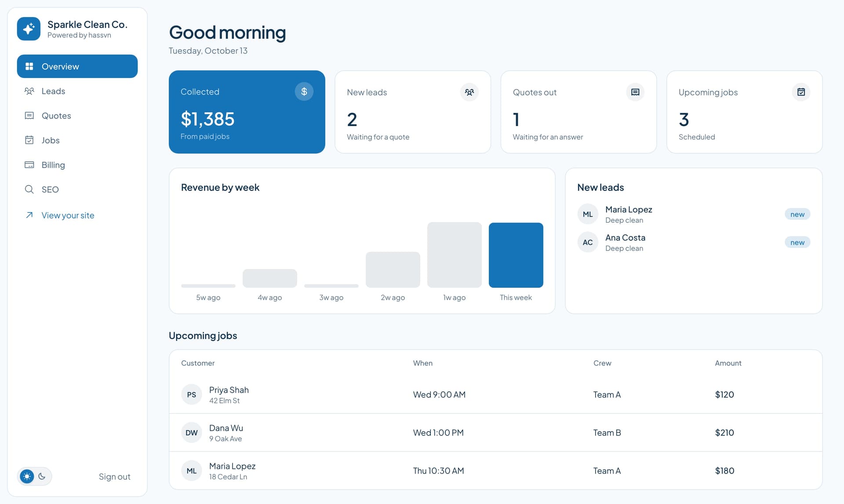844x504 pixels.
Task: Go to the Quotes section
Action: coord(77,116)
